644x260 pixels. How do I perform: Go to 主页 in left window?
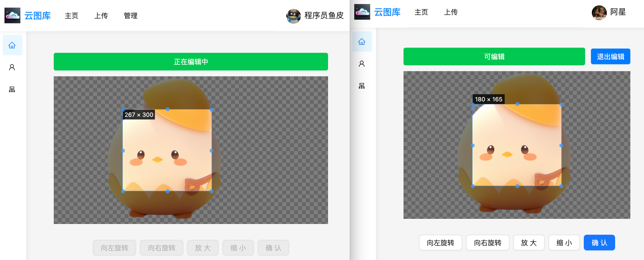[71, 16]
